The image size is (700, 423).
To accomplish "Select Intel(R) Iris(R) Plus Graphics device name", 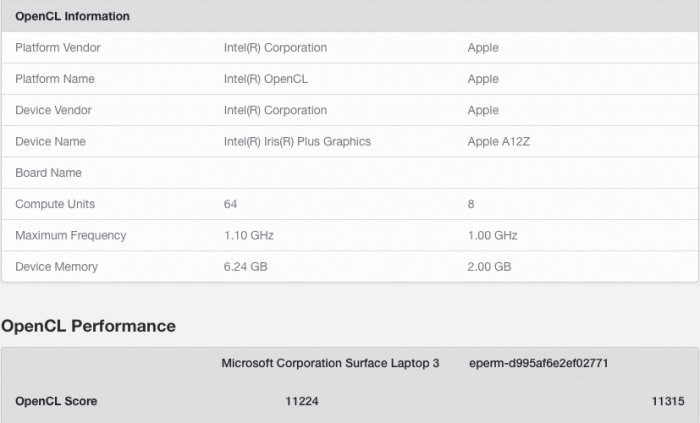I will click(297, 142).
